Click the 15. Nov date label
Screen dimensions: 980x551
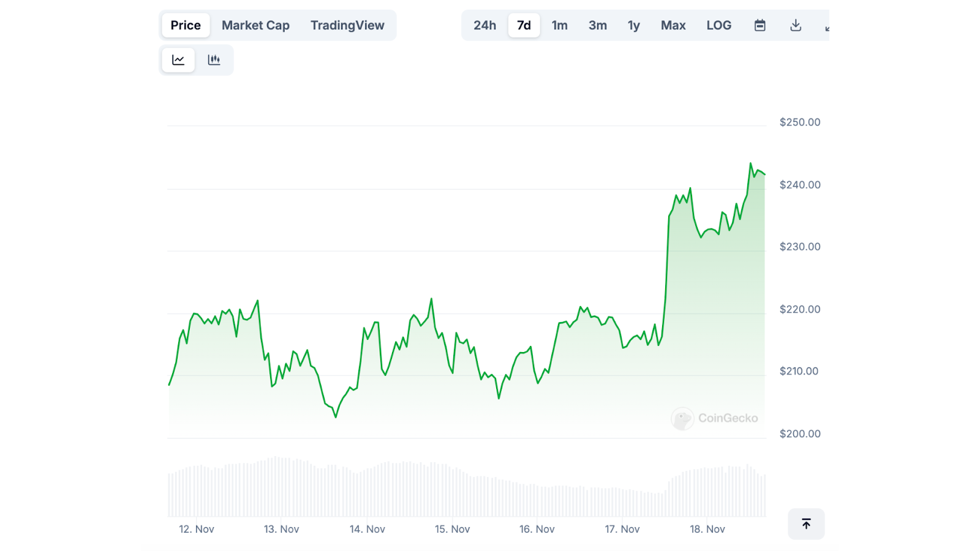[x=453, y=529]
